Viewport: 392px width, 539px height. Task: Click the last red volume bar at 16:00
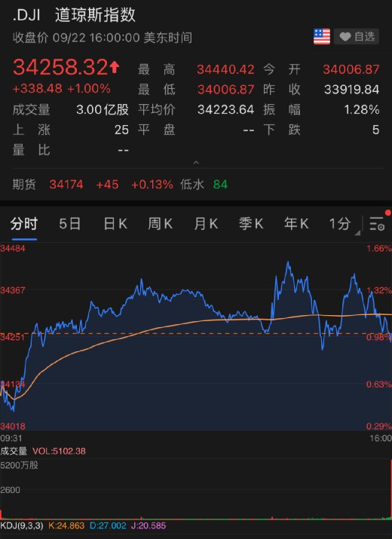[x=390, y=489]
